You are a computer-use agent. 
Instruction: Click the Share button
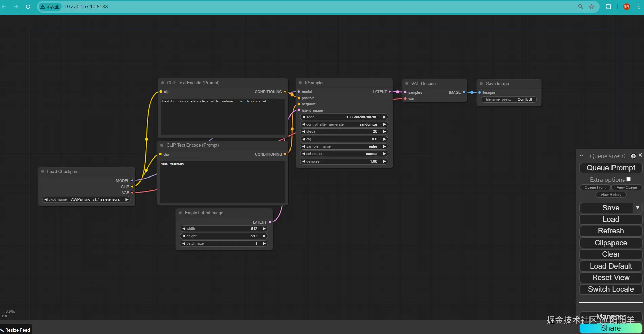(x=611, y=328)
